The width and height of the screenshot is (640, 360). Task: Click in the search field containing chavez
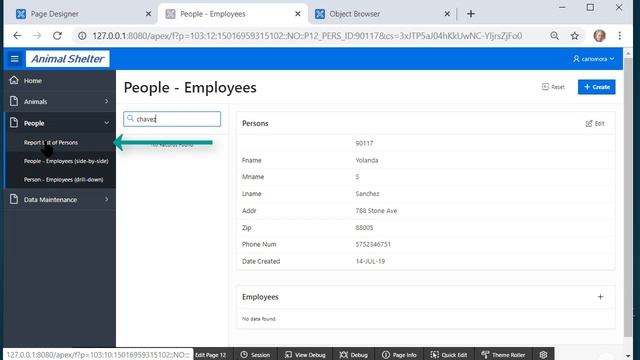(x=172, y=119)
